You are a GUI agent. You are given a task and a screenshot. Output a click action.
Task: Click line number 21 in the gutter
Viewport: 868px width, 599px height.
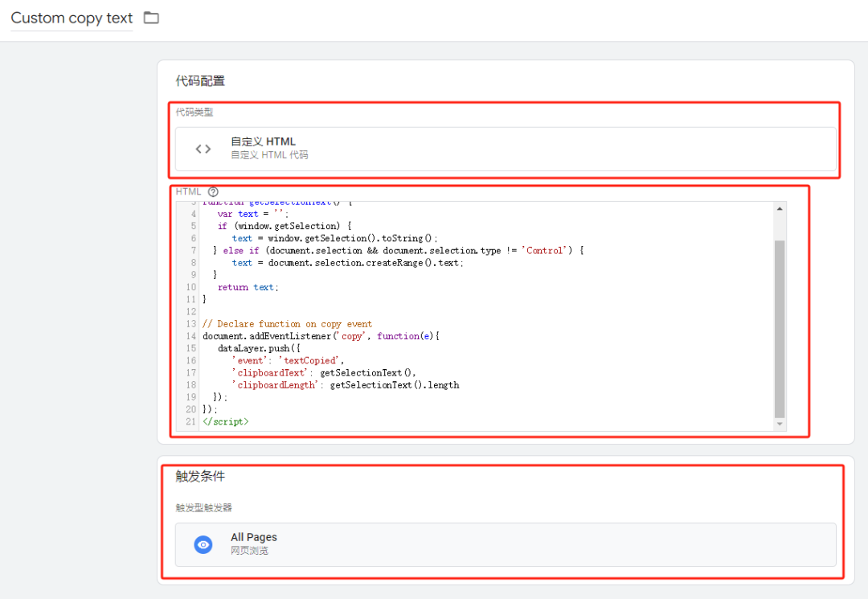click(x=191, y=421)
